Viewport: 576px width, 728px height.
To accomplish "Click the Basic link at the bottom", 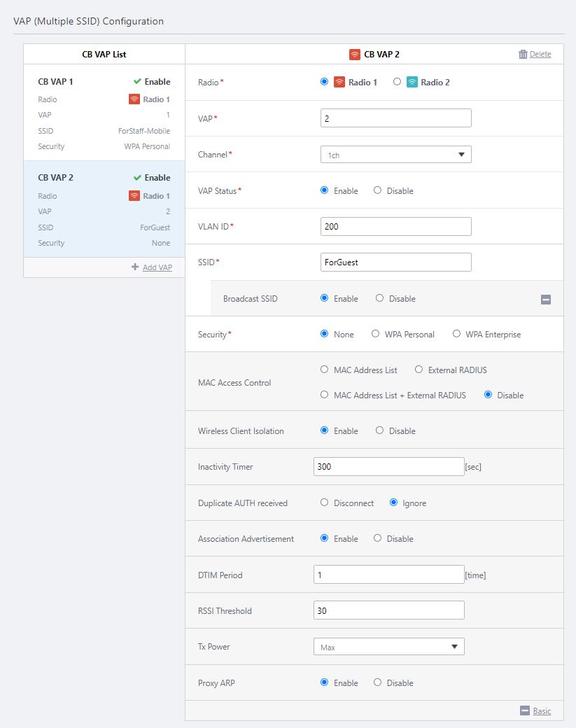I will click(542, 710).
